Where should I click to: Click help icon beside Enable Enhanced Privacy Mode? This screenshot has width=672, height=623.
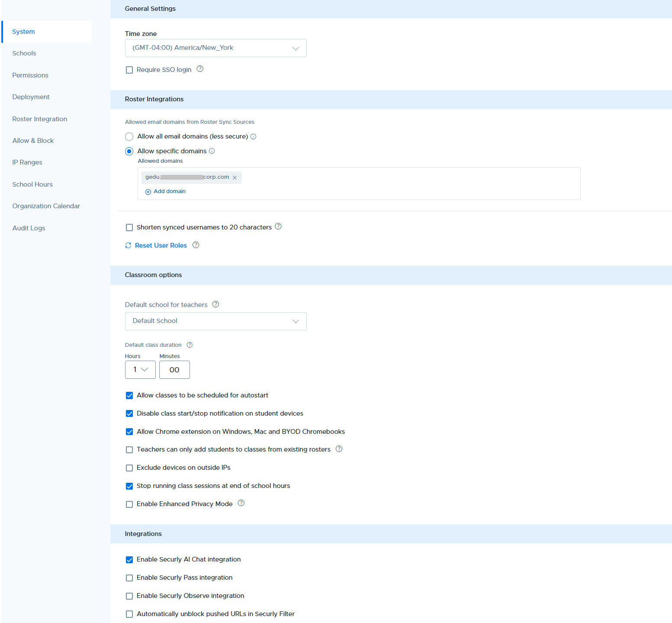[241, 503]
